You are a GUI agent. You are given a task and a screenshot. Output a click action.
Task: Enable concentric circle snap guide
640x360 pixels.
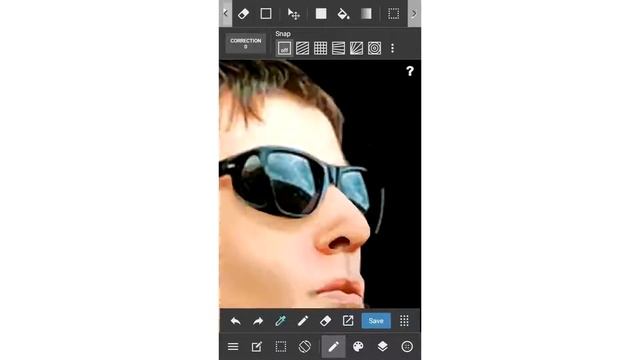pos(374,49)
